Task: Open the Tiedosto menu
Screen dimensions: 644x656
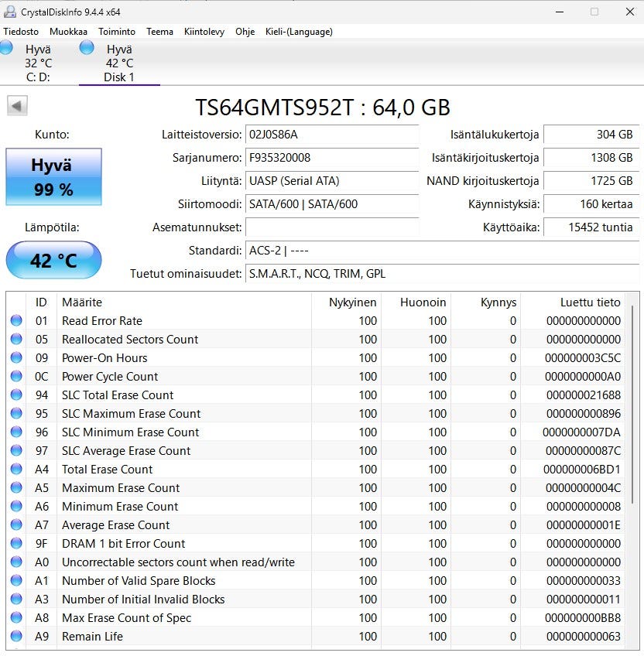Action: (x=21, y=32)
